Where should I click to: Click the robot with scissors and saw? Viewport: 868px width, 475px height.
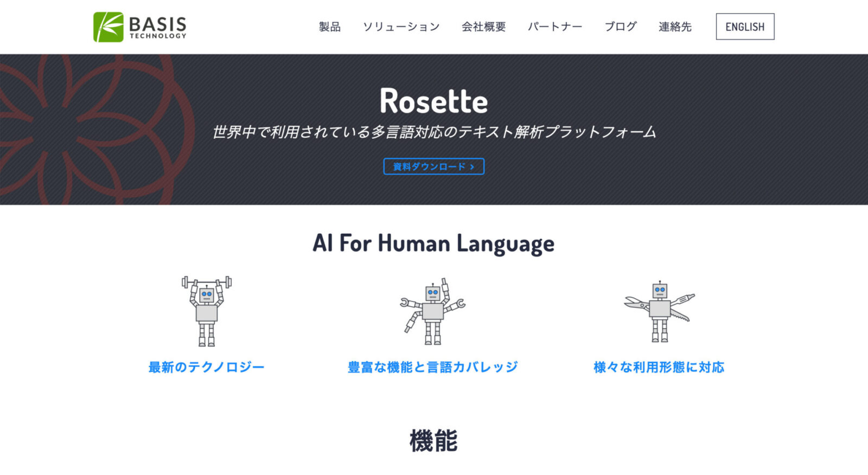pos(659,311)
